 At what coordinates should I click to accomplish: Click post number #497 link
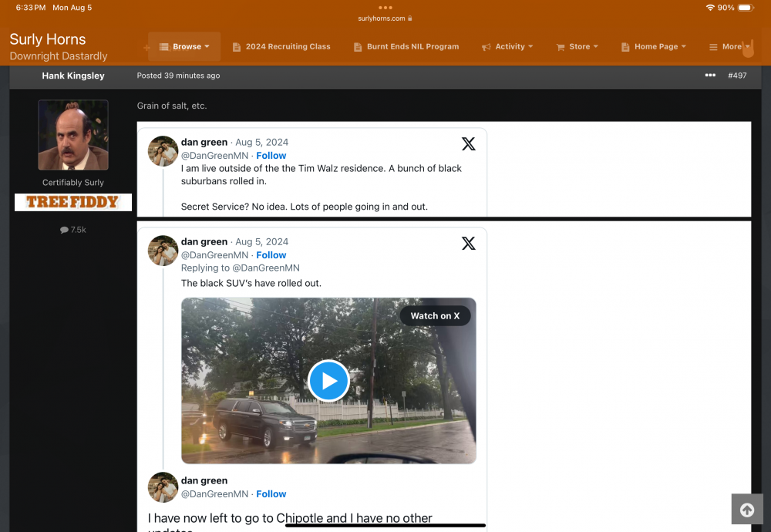[x=737, y=76]
